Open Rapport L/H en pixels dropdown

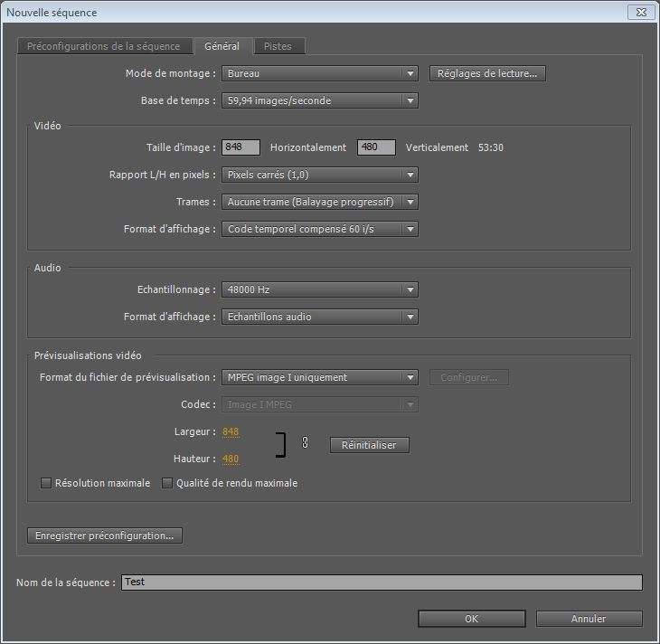coord(320,175)
